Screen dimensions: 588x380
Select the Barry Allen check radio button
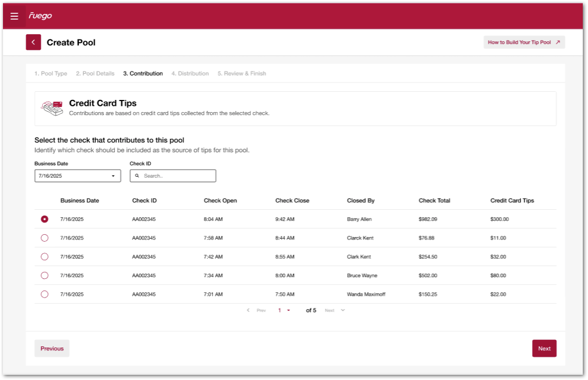[45, 219]
